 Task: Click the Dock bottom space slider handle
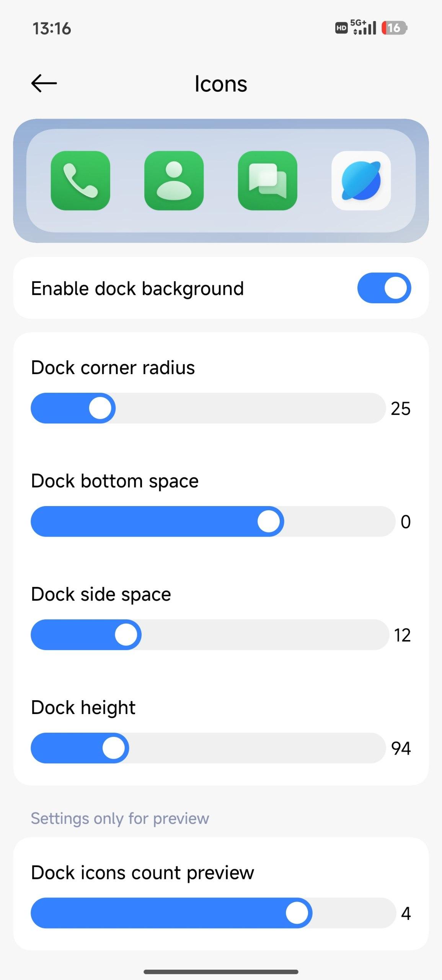[x=269, y=521]
